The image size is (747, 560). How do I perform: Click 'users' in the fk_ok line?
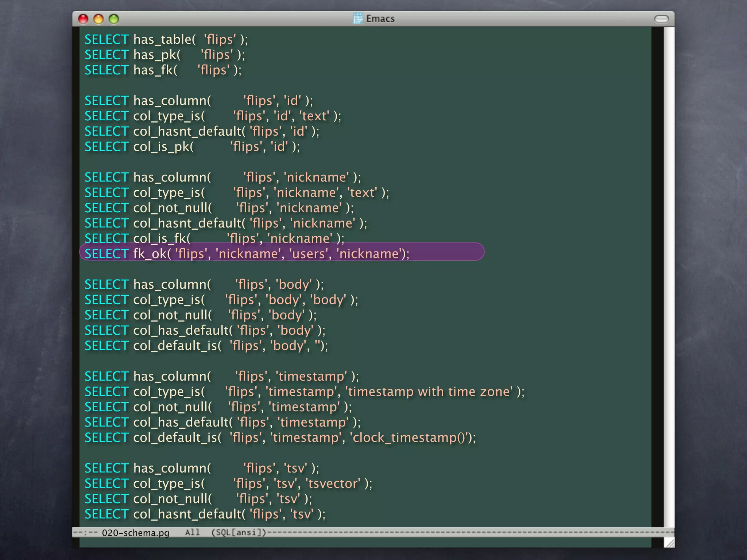click(x=309, y=254)
